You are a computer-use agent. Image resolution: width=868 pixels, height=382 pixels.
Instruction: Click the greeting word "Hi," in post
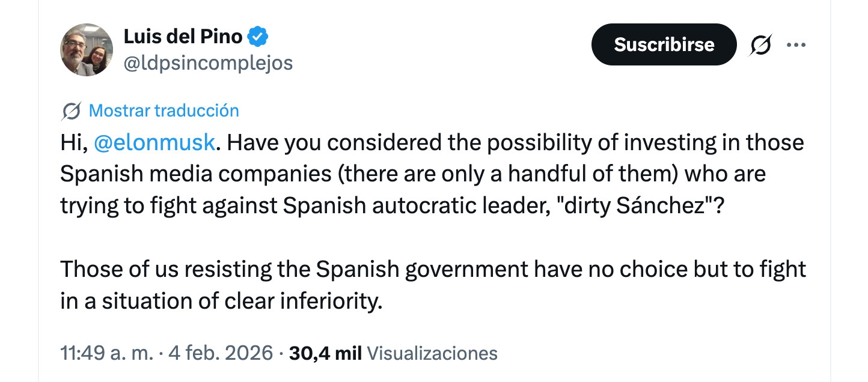[x=75, y=143]
